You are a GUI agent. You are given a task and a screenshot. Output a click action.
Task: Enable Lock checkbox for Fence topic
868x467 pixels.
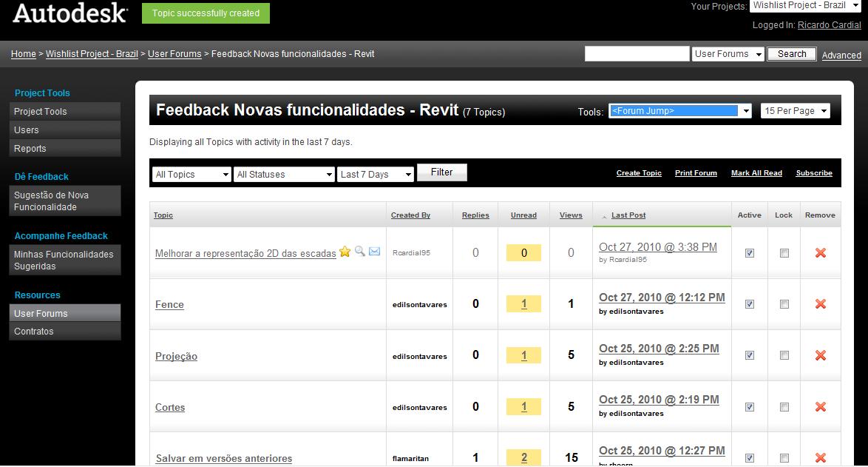784,304
